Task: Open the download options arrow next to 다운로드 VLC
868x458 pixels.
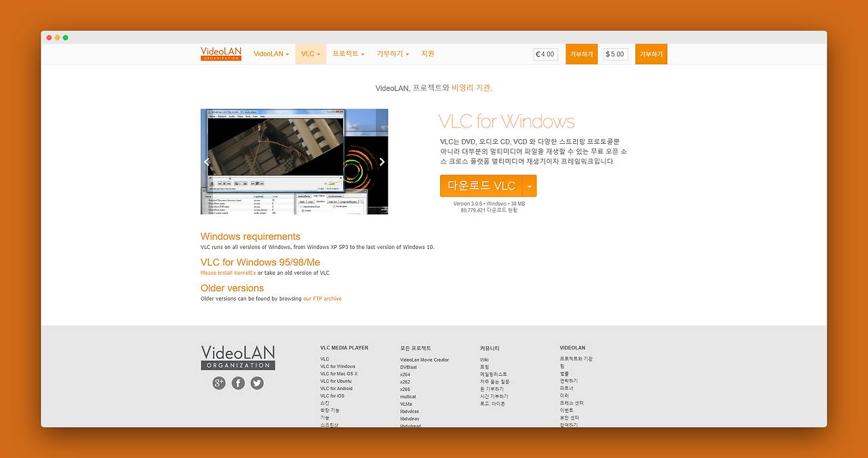Action: coord(530,186)
